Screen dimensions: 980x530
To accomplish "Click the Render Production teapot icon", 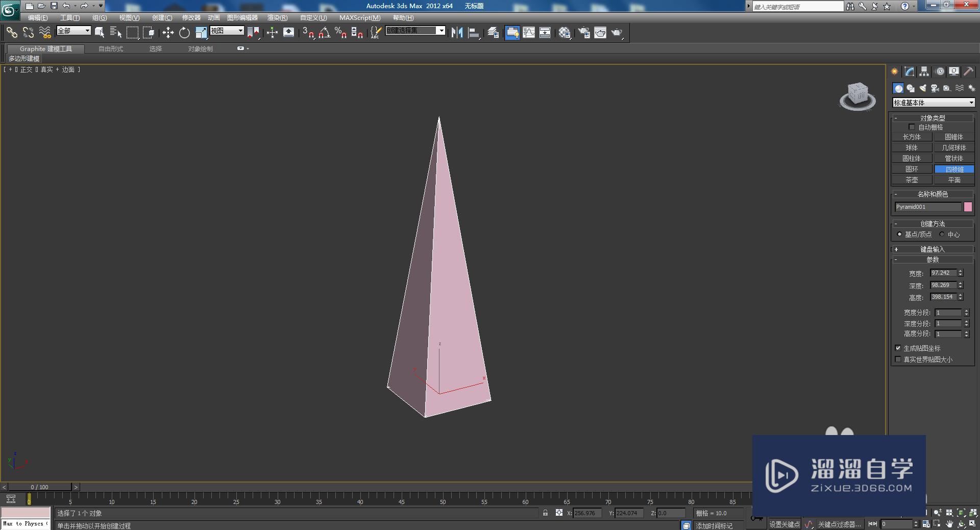I will [617, 33].
